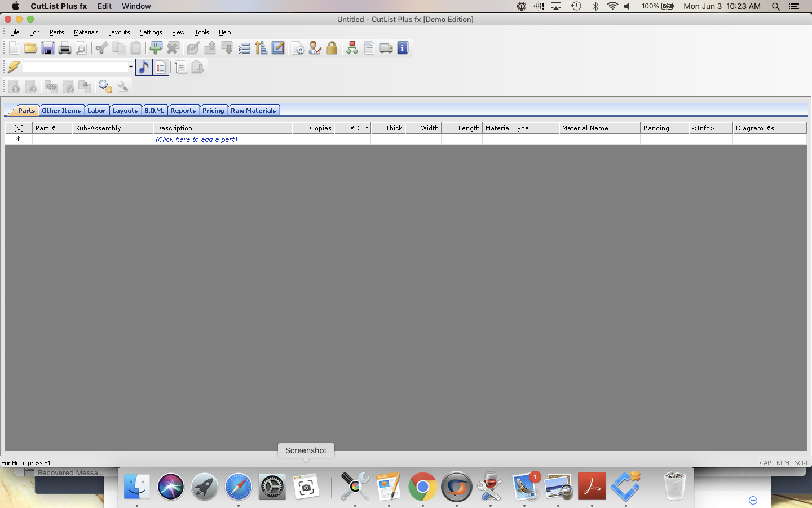Switch to the Labor tab
This screenshot has height=508, width=812.
tap(96, 111)
